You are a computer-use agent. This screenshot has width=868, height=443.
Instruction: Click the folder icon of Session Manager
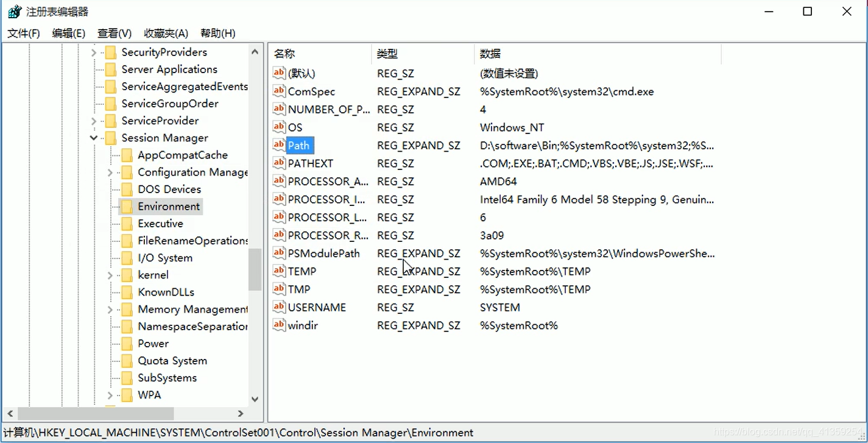(110, 138)
